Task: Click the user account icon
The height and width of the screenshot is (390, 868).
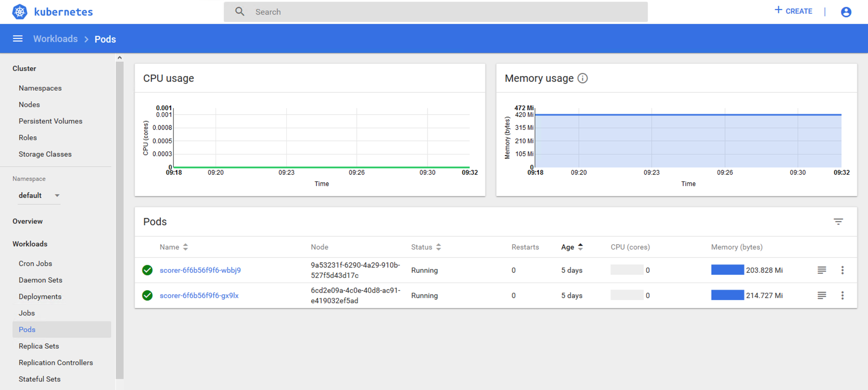Action: pos(846,12)
